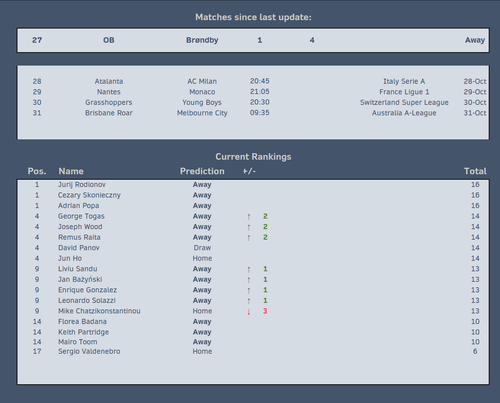The width and height of the screenshot is (500, 403).
Task: Select 'Adrian Popa' in the rankings
Action: pyautogui.click(x=78, y=206)
